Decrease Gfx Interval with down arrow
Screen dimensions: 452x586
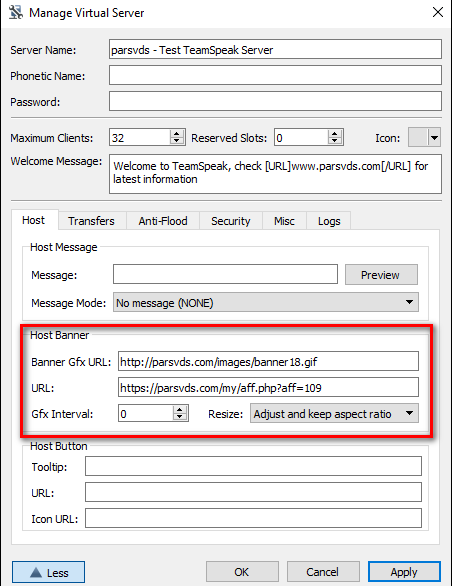pos(179,417)
